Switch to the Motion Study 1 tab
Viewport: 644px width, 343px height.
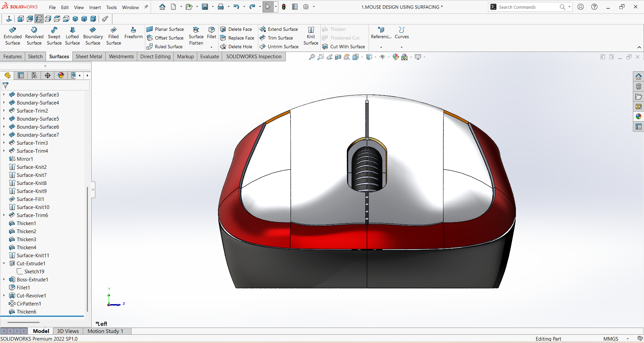click(x=105, y=331)
